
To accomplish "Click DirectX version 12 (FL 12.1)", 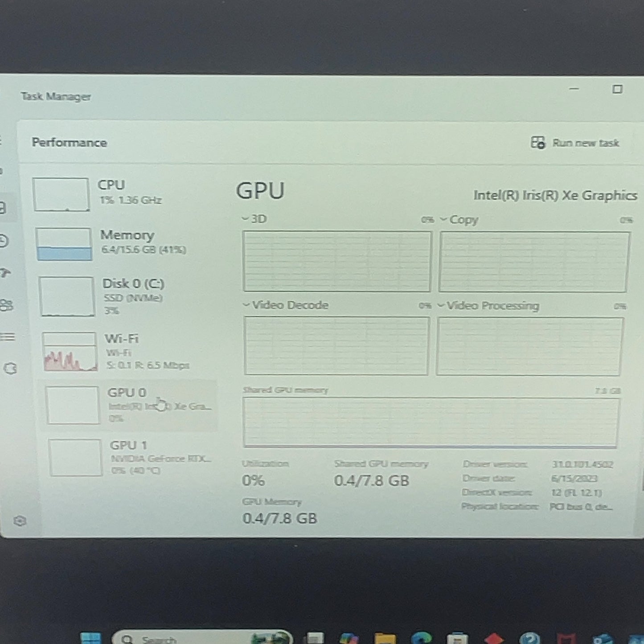I will 576,493.
